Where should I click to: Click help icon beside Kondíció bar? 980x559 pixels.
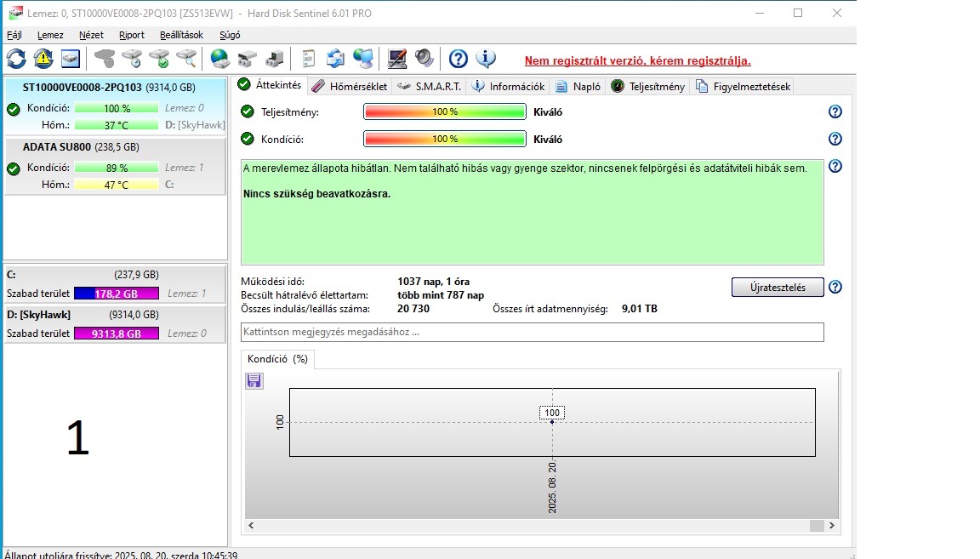[x=835, y=139]
